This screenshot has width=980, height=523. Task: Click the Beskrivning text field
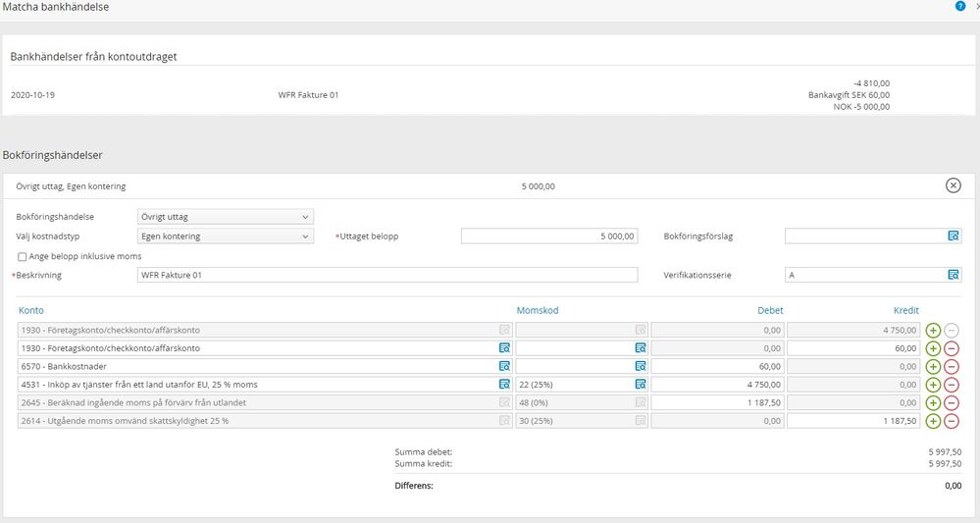coord(387,275)
